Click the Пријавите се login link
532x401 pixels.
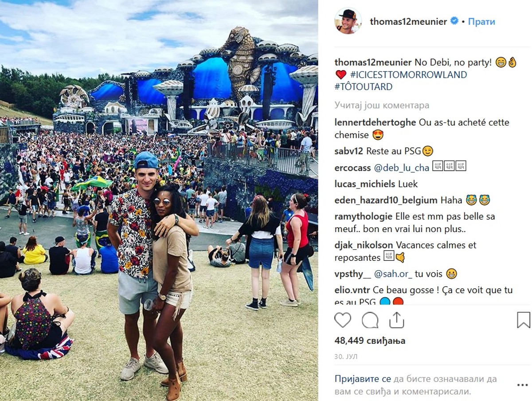363,379
